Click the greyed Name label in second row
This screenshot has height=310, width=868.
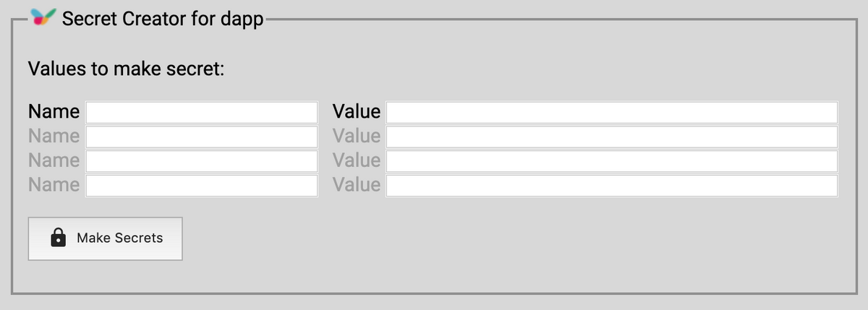(x=54, y=136)
